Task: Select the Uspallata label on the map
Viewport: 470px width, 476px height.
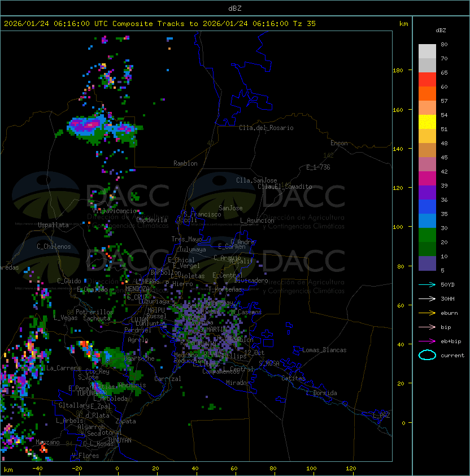Action: coord(53,225)
